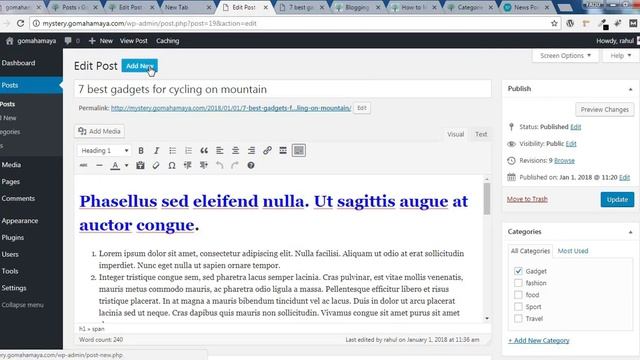This screenshot has width=640, height=360.
Task: Open the Heading 1 format dropdown
Action: point(104,151)
